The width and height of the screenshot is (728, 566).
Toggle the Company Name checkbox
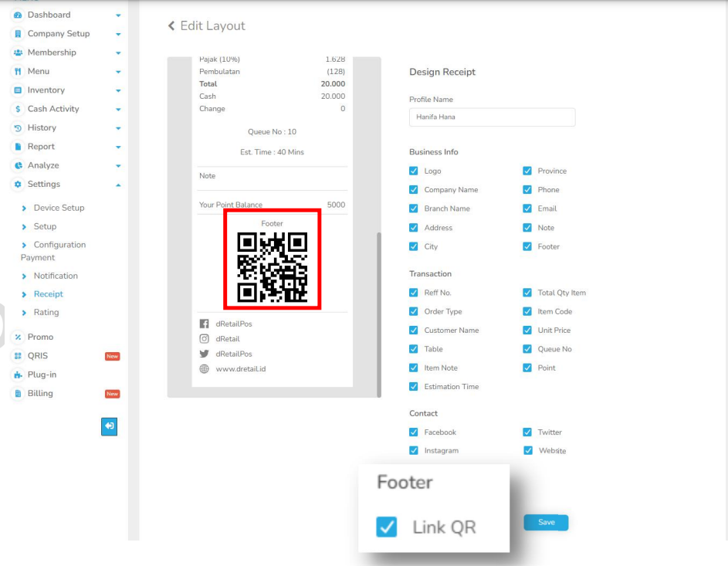point(413,189)
